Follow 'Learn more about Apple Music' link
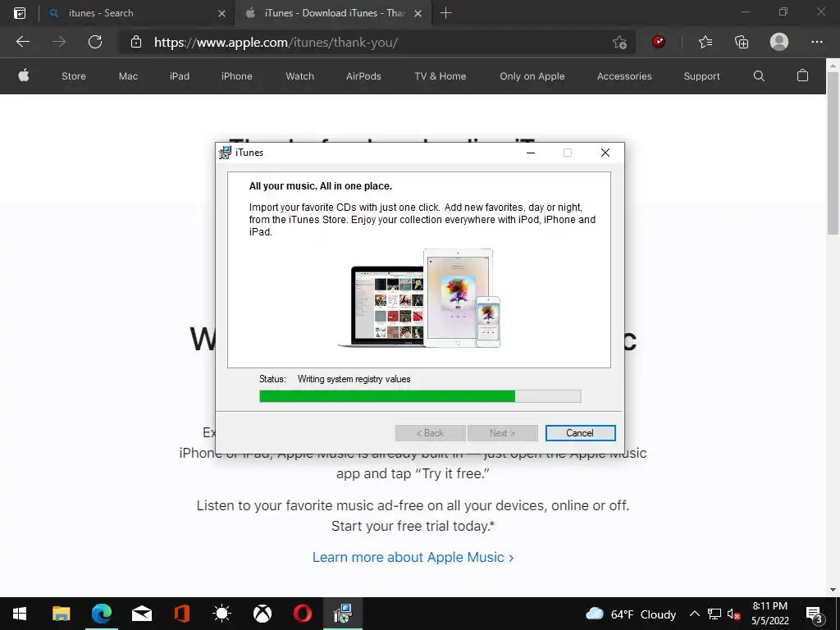The height and width of the screenshot is (630, 840). 413,557
